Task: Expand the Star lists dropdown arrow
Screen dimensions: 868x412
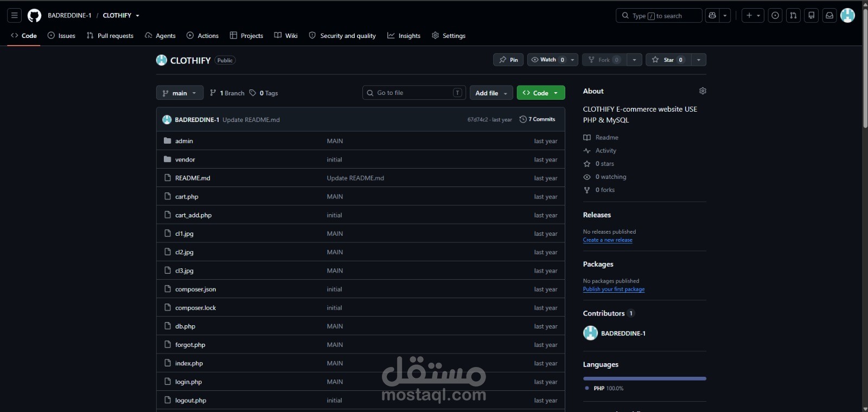Action: [699, 60]
